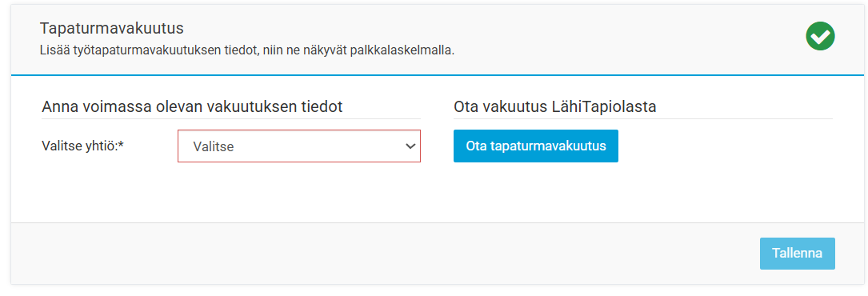Image resolution: width=868 pixels, height=296 pixels.
Task: Click the required asterisk next to Valitse yhtiö
Action: pos(120,145)
